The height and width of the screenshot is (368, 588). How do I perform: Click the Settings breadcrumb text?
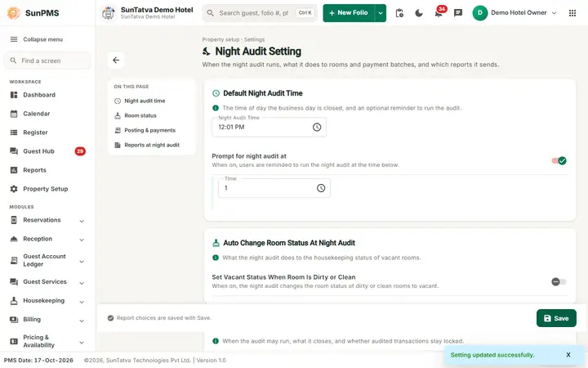254,39
